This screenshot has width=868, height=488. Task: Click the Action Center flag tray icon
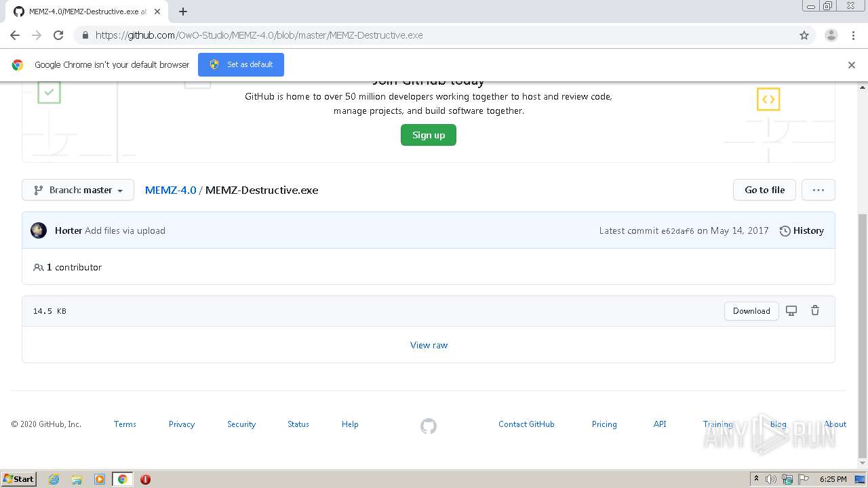804,479
